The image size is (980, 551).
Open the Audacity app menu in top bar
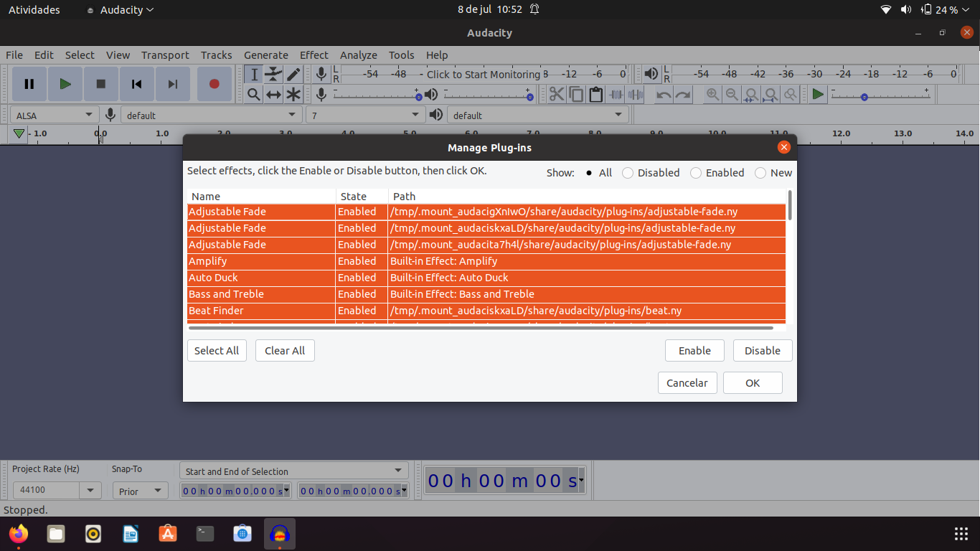pos(119,10)
